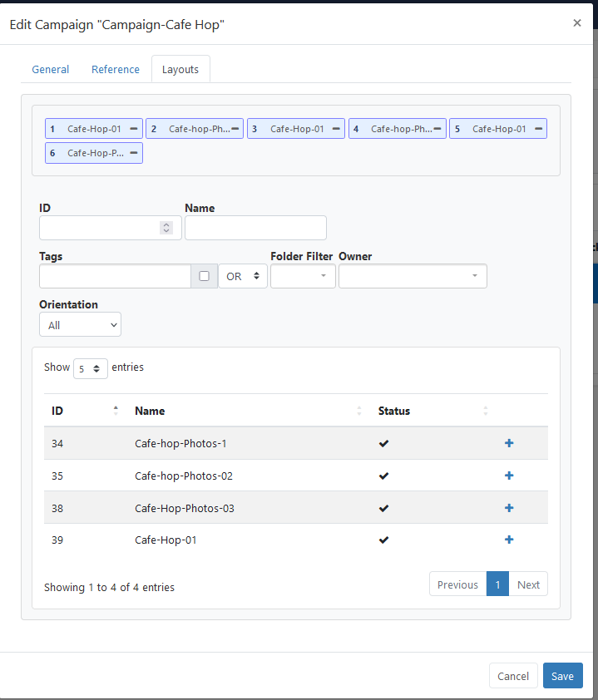The image size is (598, 700).
Task: Open the Orientation dropdown
Action: [x=80, y=324]
